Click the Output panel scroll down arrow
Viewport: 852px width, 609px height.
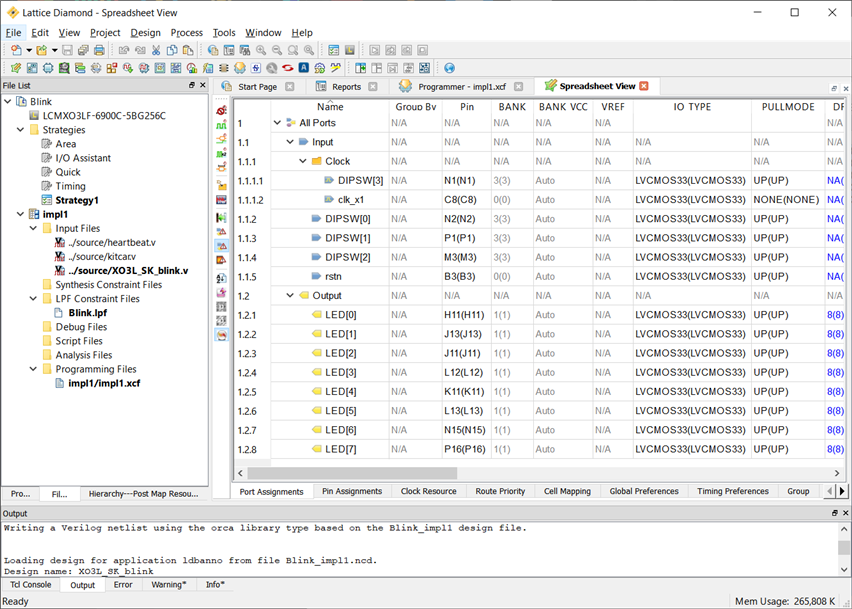[844, 570]
